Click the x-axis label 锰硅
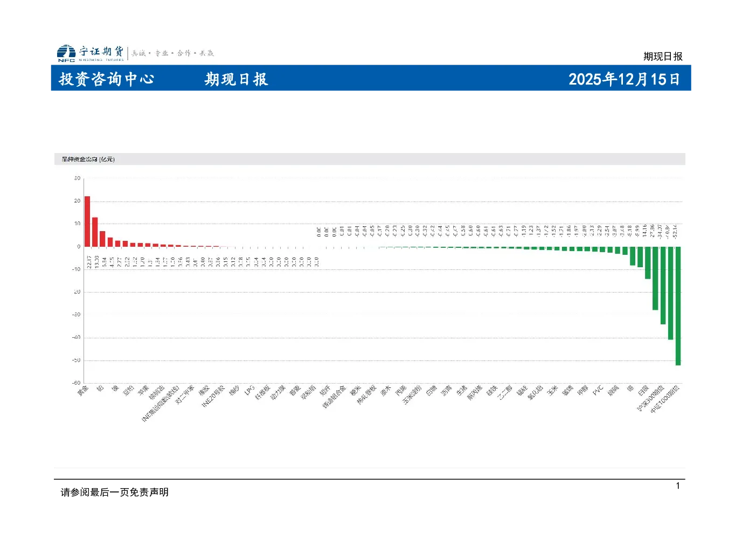 (x=521, y=391)
